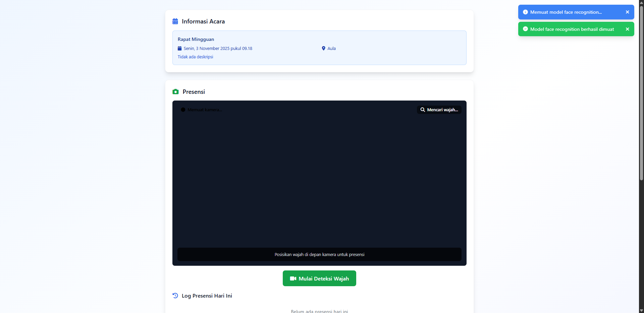Click the Mencari wajah status badge
The image size is (644, 313).
[x=439, y=110]
